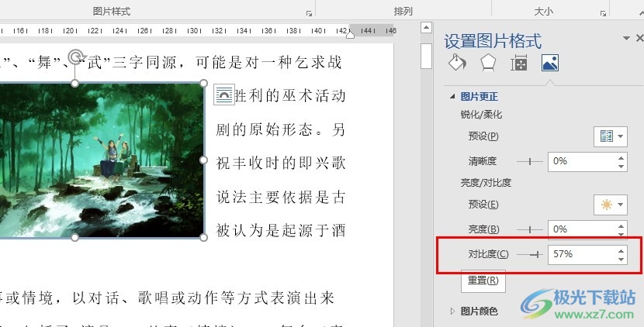Screen dimensions: 644x327
Task: Click the layout options icon beside image
Action: 224,95
